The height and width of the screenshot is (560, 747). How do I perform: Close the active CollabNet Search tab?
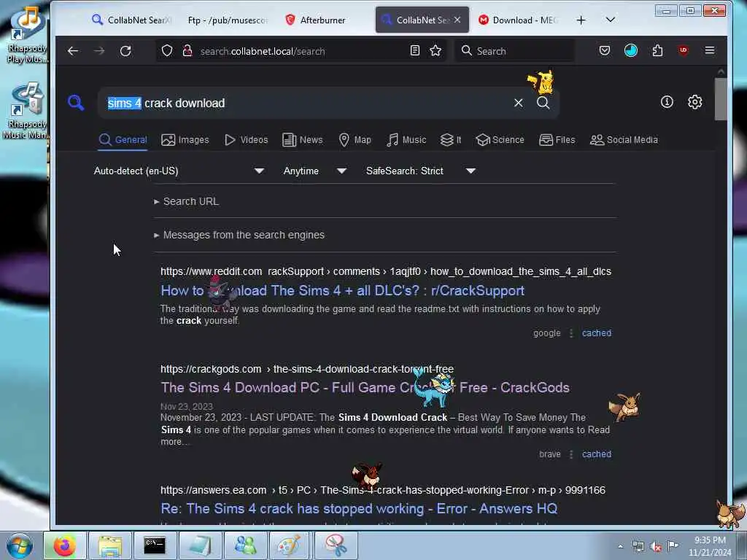pyautogui.click(x=457, y=20)
